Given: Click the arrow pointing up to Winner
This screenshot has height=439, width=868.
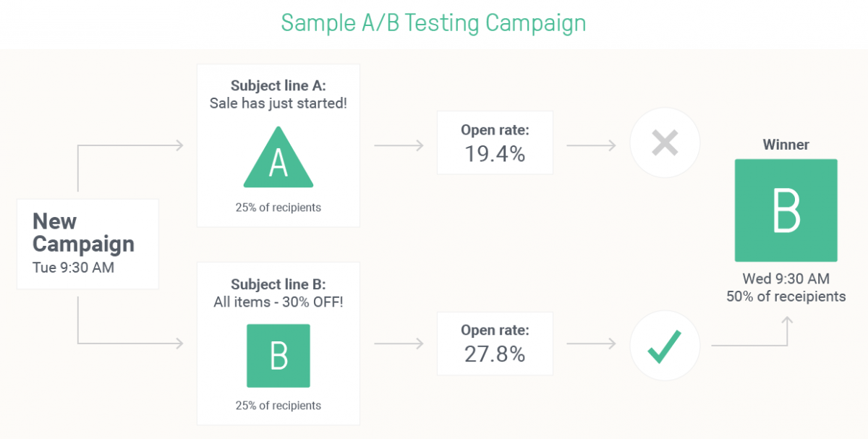Looking at the screenshot, I should pos(786,333).
